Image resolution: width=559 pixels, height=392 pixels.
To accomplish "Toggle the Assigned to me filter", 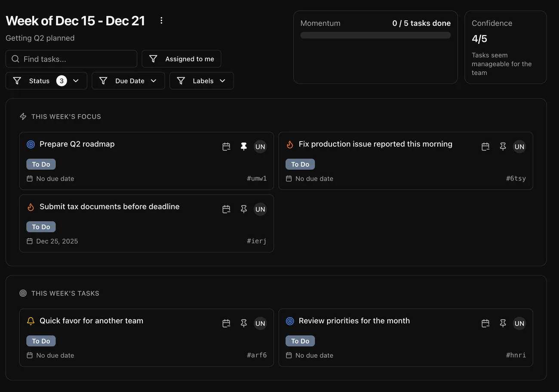I will pos(181,59).
